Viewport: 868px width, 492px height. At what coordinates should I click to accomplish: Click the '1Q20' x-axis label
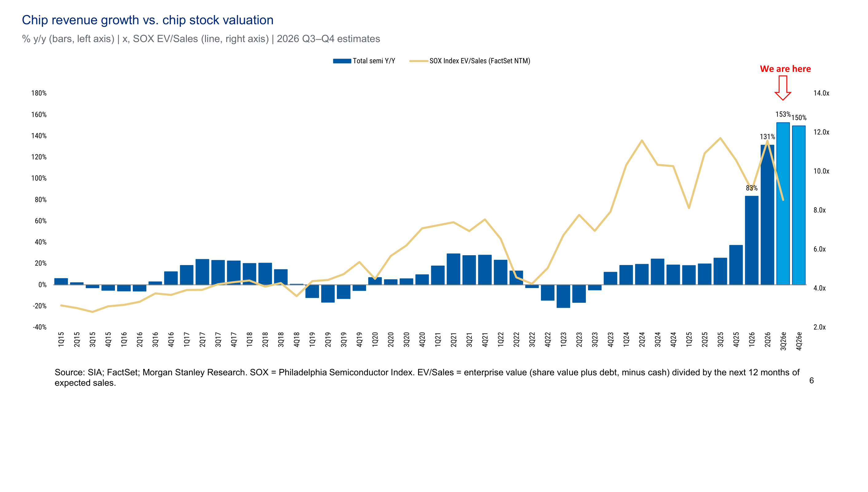tap(375, 339)
